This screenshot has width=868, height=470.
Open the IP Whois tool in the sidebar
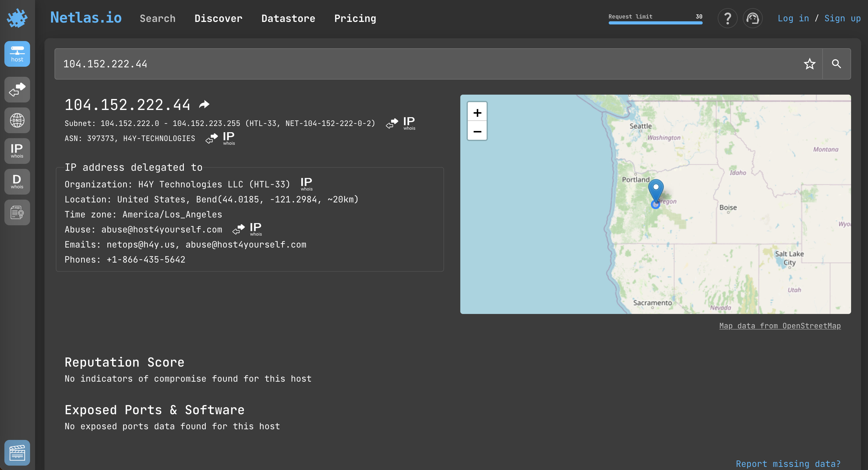point(17,151)
